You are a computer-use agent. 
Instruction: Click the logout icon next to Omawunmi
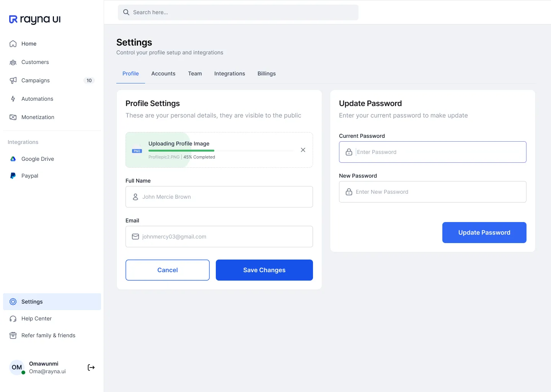click(x=91, y=367)
